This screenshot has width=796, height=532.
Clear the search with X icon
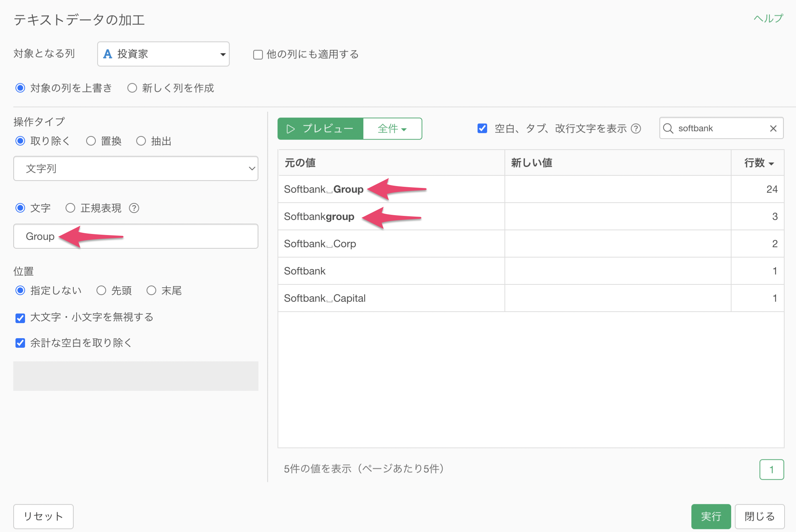773,129
